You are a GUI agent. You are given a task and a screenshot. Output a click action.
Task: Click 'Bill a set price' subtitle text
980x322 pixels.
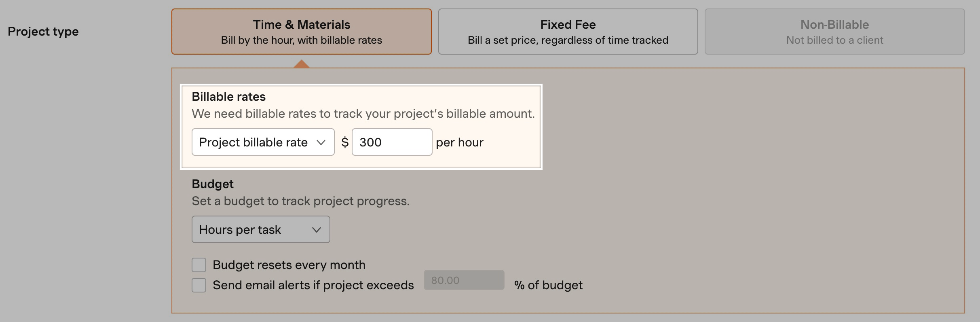point(568,40)
